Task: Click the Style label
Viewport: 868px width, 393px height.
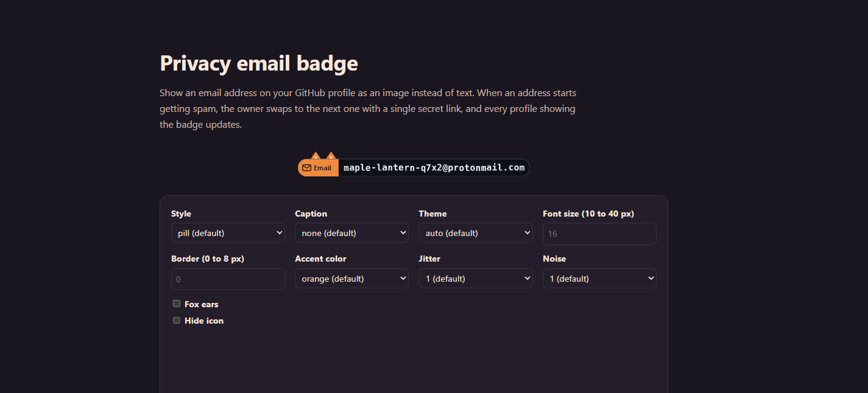Action: tap(181, 214)
